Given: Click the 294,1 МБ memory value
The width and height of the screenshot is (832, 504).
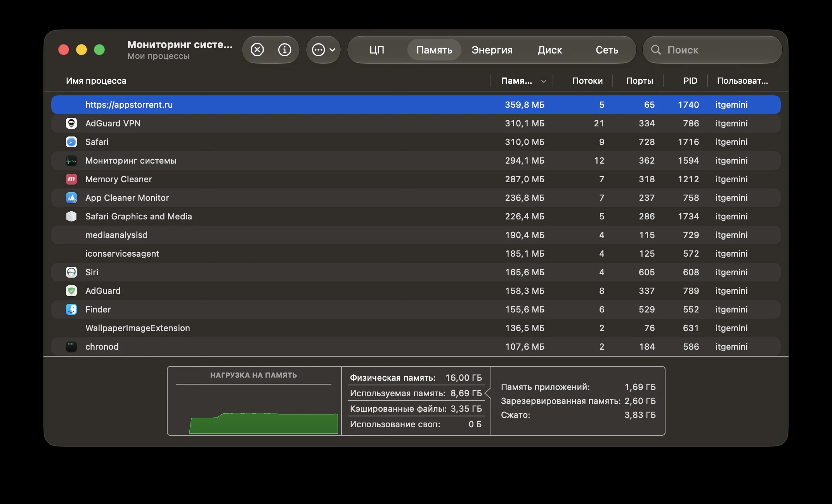Looking at the screenshot, I should (525, 161).
